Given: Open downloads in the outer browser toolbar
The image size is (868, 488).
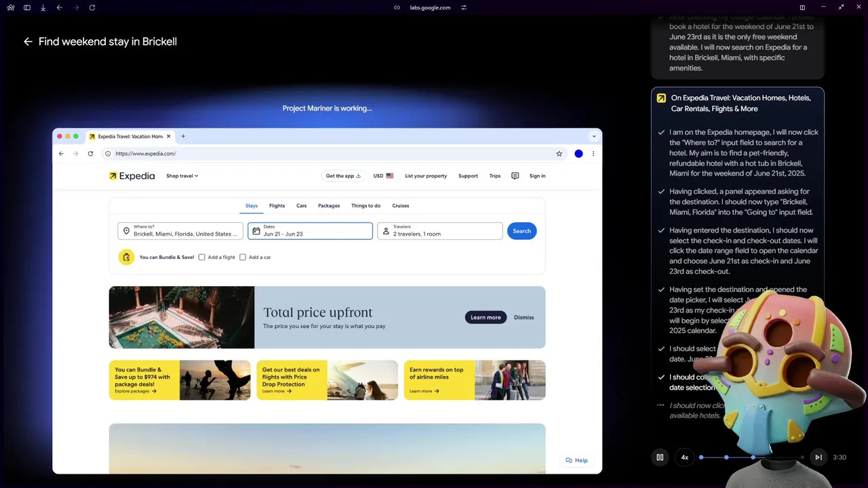Looking at the screenshot, I should click(43, 7).
